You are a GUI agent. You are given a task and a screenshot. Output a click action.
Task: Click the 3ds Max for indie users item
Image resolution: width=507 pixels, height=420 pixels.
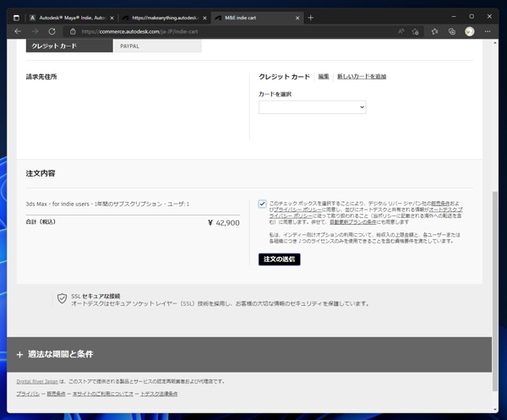tap(107, 204)
